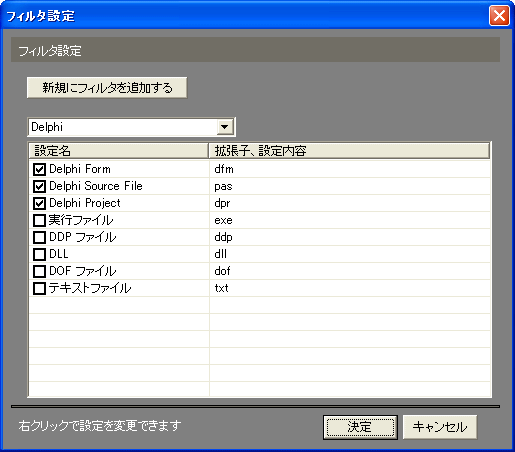
Task: Click the dll extension cell
Action: 350,254
